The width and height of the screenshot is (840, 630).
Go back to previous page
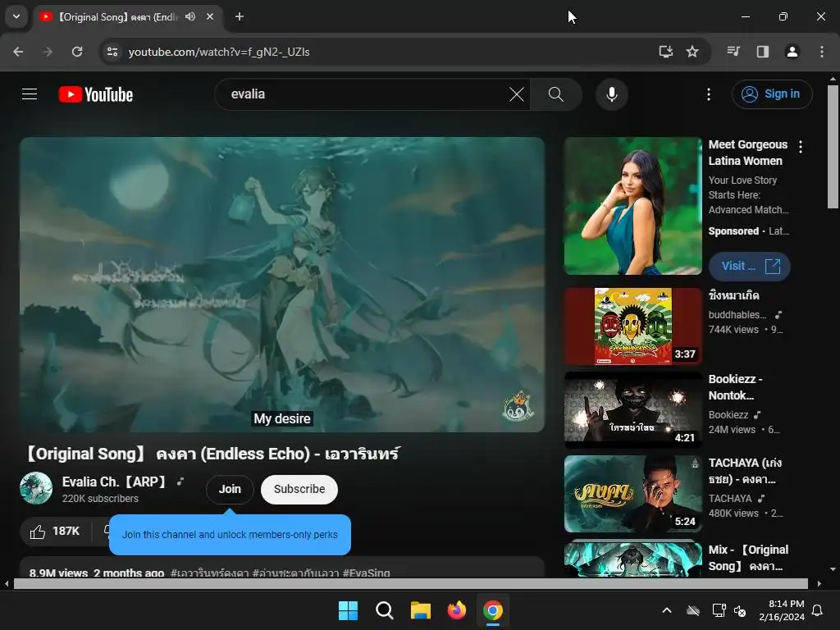click(18, 52)
